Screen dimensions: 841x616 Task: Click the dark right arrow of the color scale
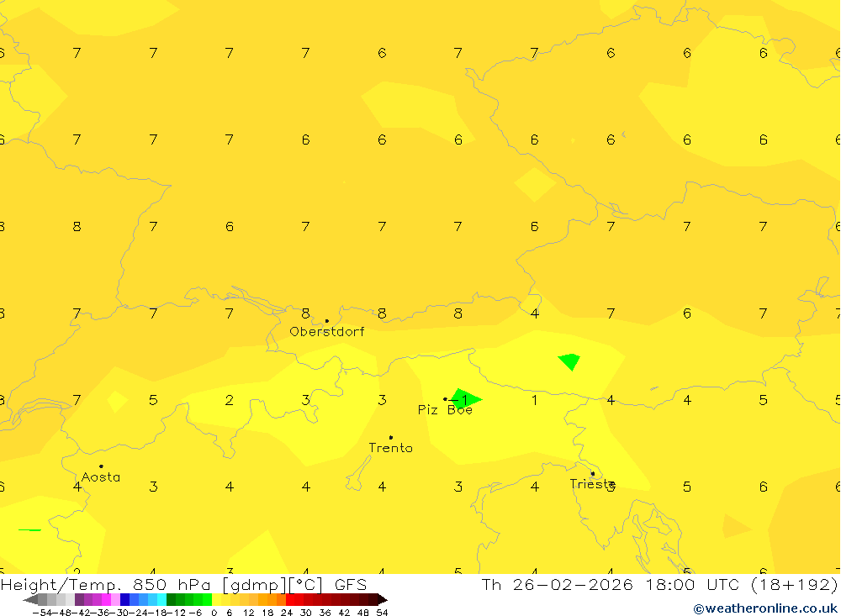[x=382, y=600]
